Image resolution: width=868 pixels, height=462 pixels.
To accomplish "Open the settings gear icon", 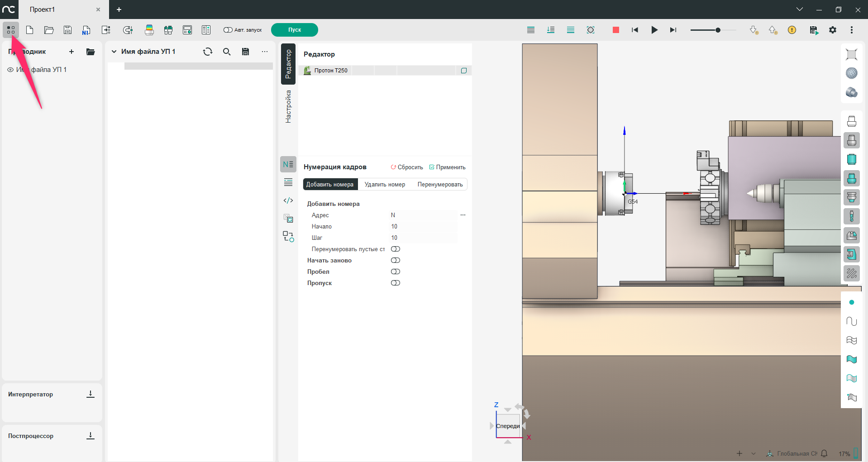I will pos(832,30).
